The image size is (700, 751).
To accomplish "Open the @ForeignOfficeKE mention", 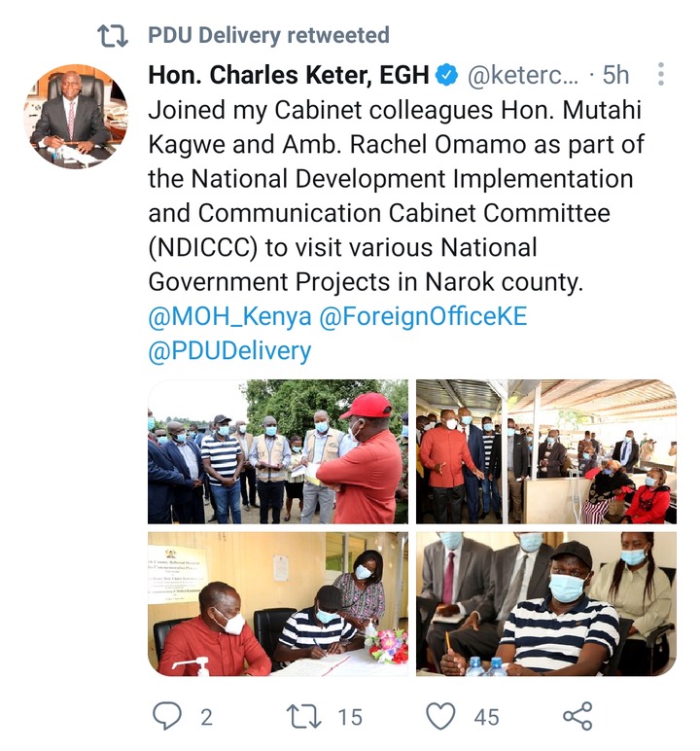I will click(x=423, y=316).
